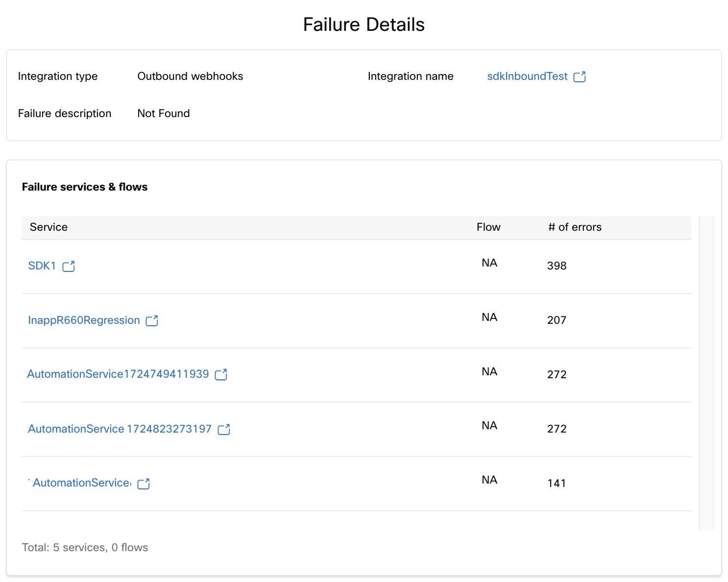This screenshot has width=728, height=582.
Task: Click the 'Integration name' label
Action: click(x=411, y=76)
